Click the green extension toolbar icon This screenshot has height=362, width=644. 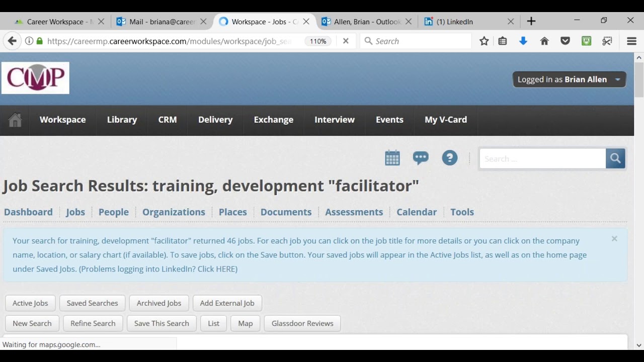[587, 41]
